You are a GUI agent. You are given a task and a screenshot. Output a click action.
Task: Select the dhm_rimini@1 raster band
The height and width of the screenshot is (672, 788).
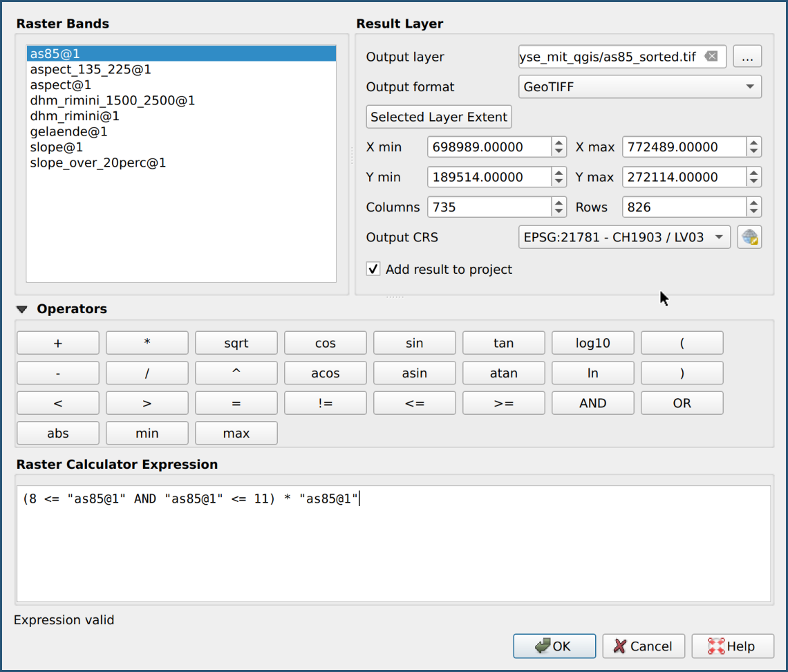tap(75, 116)
